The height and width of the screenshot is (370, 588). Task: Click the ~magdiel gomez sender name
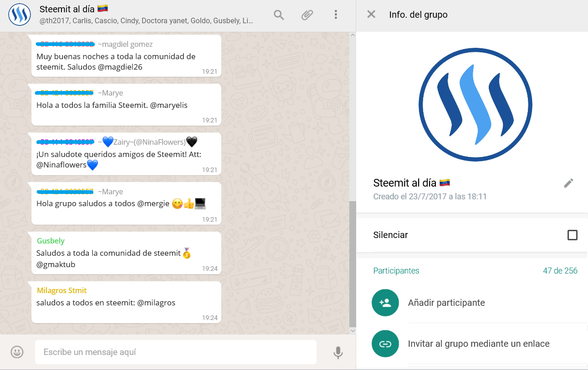coord(125,44)
